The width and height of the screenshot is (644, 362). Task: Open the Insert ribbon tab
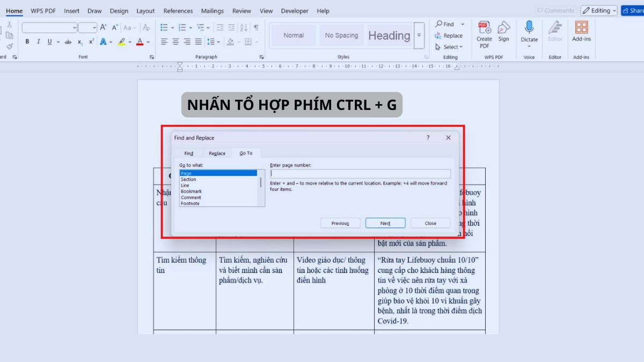pyautogui.click(x=71, y=11)
